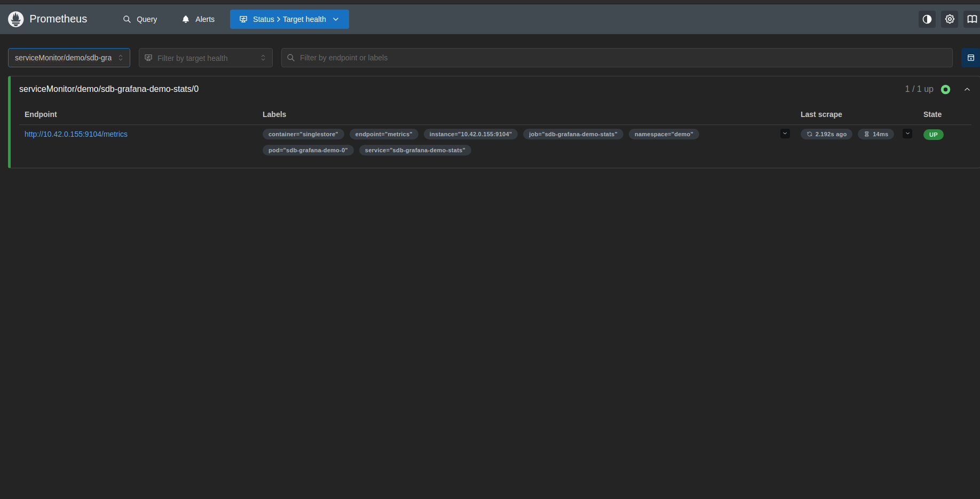This screenshot has height=499, width=980.
Task: Click the Endpoint column header
Action: click(41, 114)
